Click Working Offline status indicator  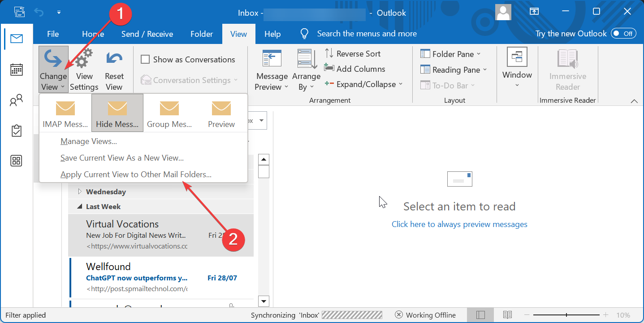425,315
